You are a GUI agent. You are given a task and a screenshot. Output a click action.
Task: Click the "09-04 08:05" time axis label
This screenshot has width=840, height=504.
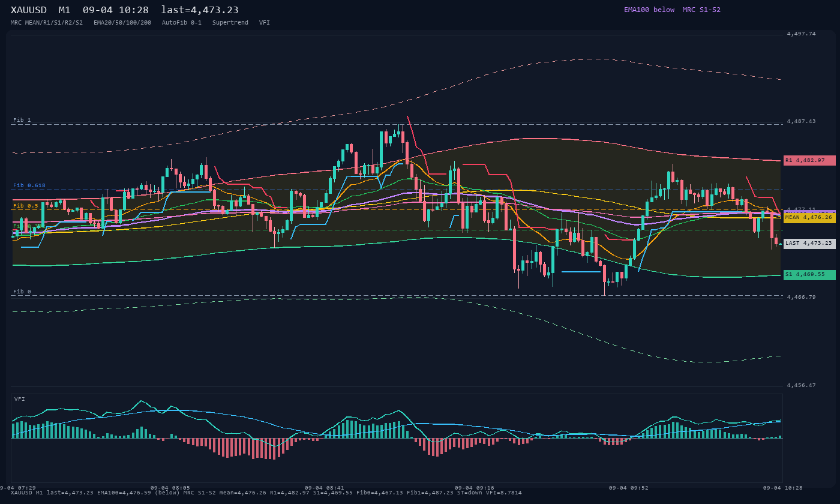170,488
